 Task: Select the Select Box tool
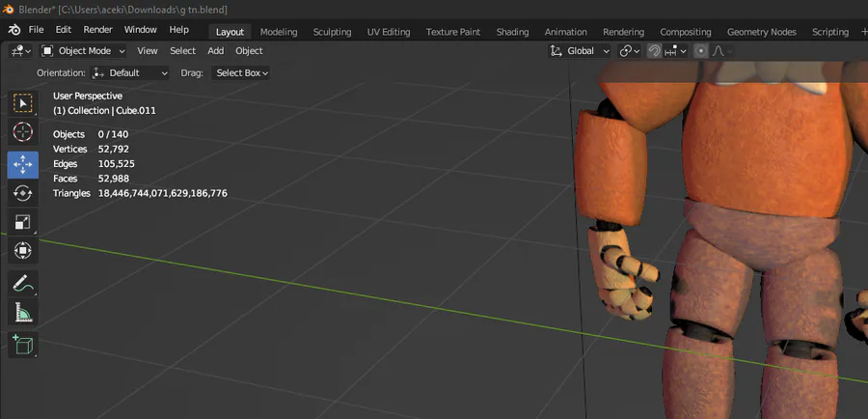click(x=23, y=103)
